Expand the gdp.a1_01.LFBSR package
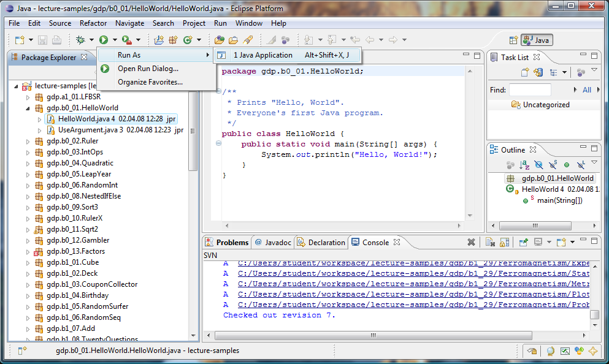Image resolution: width=609 pixels, height=364 pixels. 28,97
